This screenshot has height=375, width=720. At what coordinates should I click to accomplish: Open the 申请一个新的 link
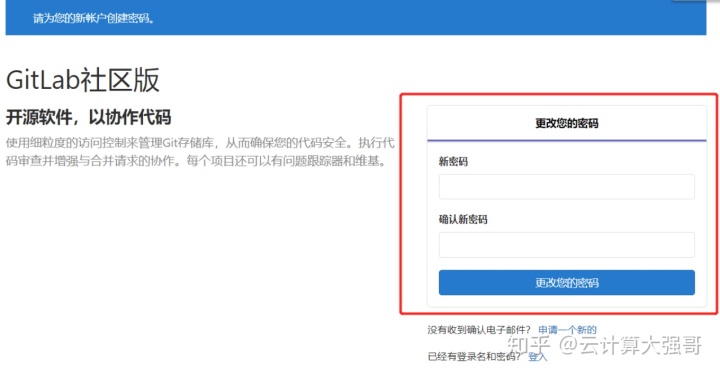(x=567, y=330)
